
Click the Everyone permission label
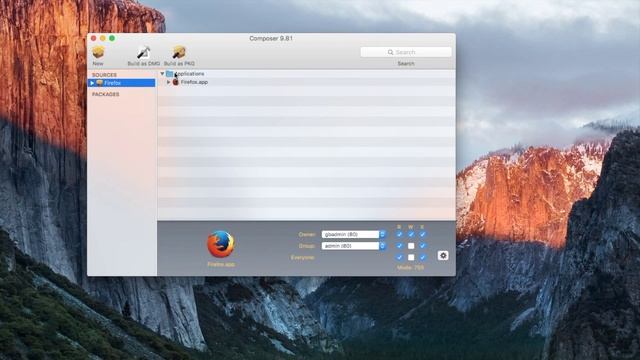tap(302, 258)
